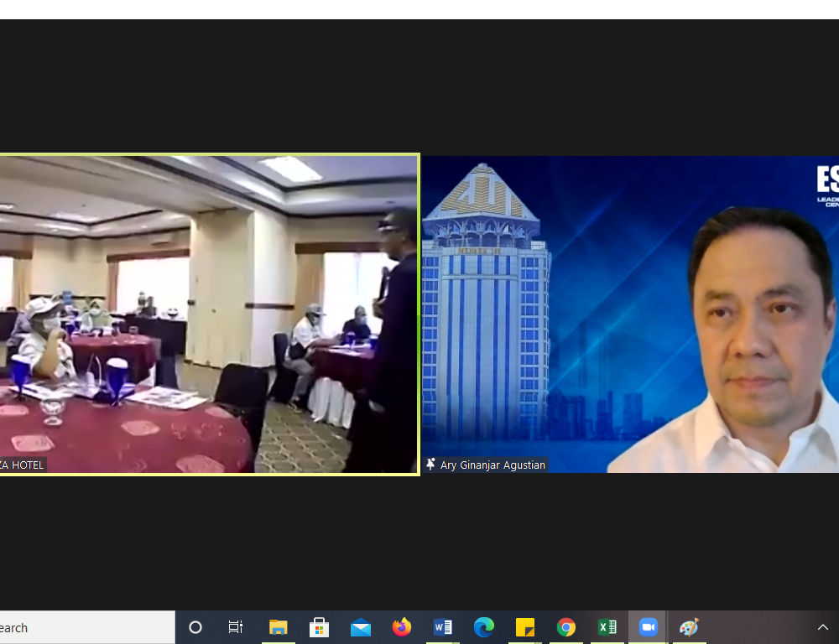The image size is (839, 644).
Task: Open the Paint app icon
Action: click(689, 627)
